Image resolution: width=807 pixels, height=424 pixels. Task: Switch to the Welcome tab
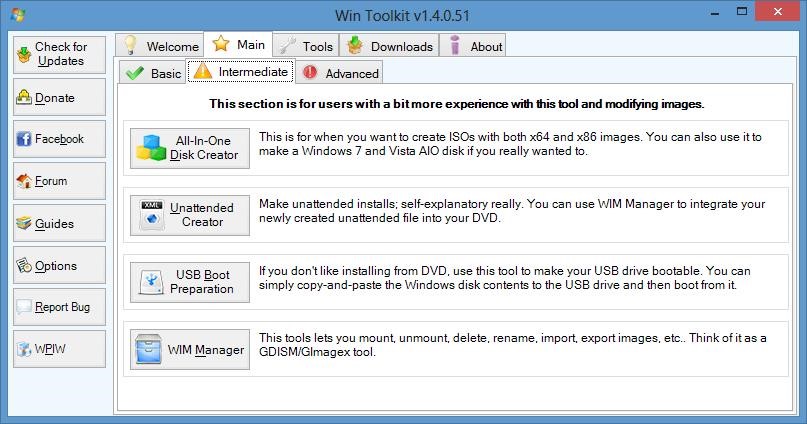160,46
